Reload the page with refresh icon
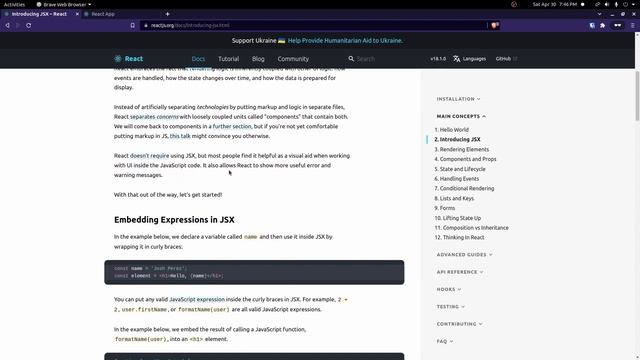 29,25
